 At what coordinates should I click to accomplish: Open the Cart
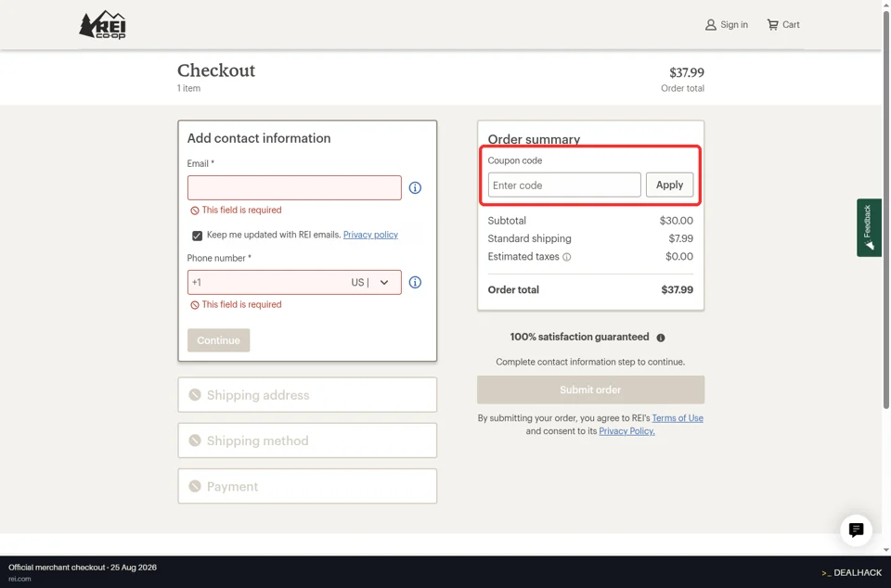tap(783, 25)
